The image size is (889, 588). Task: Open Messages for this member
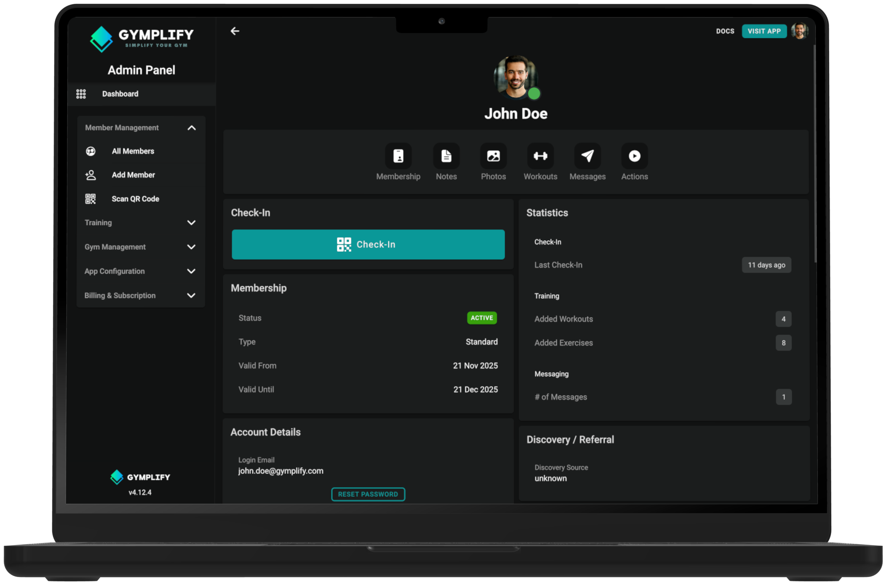click(587, 156)
